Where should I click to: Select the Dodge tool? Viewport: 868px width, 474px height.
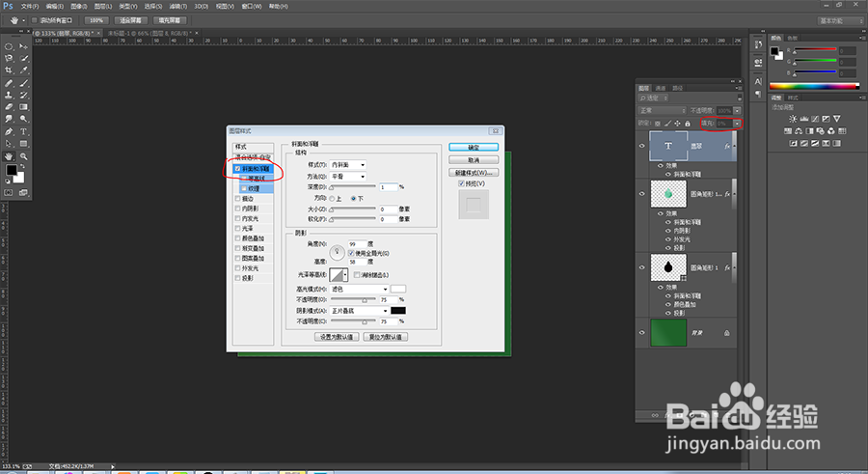pos(24,119)
